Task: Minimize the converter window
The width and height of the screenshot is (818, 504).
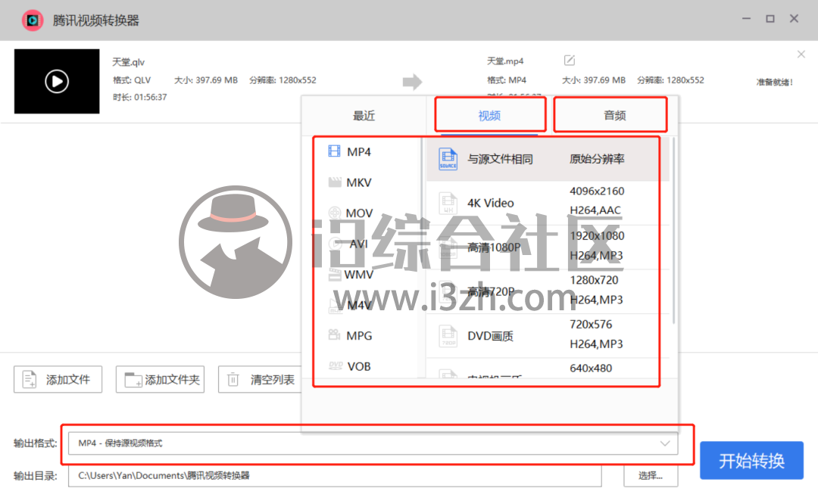Action: click(x=747, y=19)
